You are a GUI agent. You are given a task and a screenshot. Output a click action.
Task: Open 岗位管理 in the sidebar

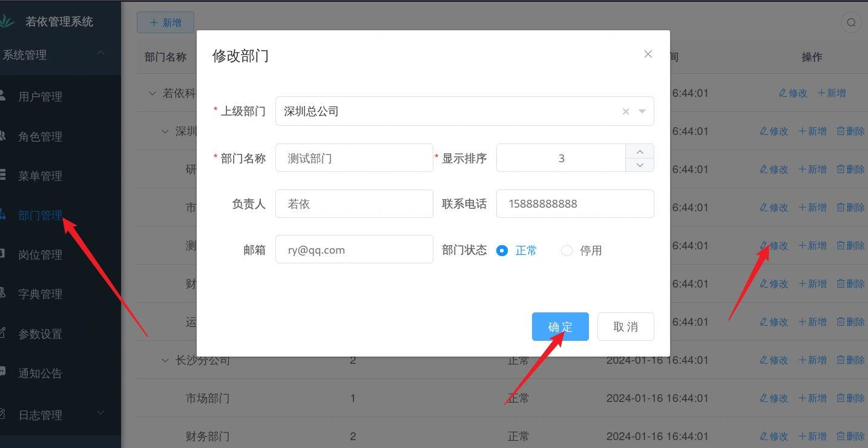pyautogui.click(x=41, y=255)
